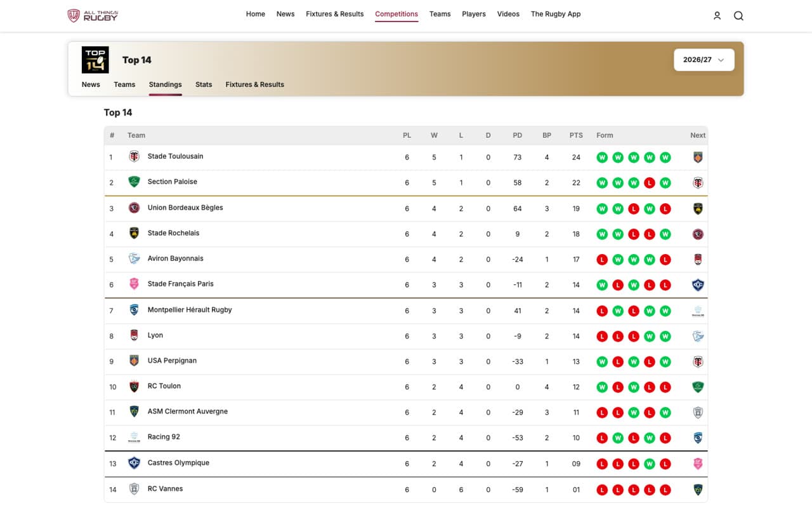Click Castres Olympique club crest
Screen dimensions: 812x508
134,464
